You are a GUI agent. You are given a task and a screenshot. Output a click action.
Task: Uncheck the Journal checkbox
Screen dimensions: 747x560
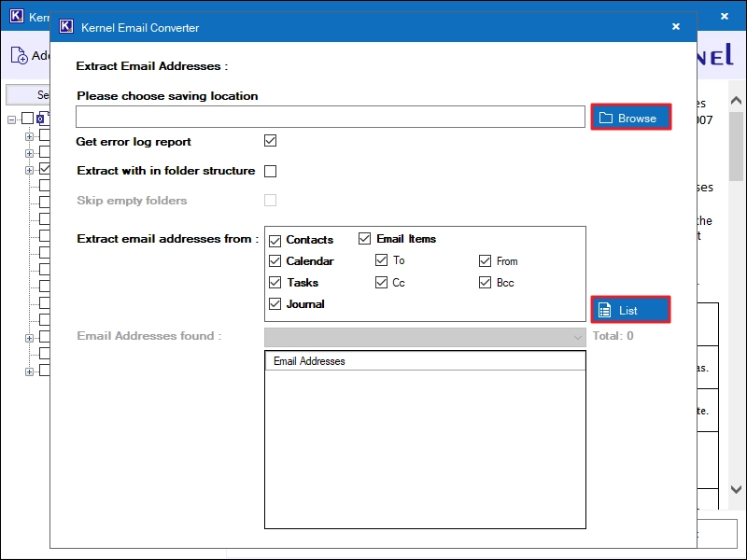coord(275,304)
